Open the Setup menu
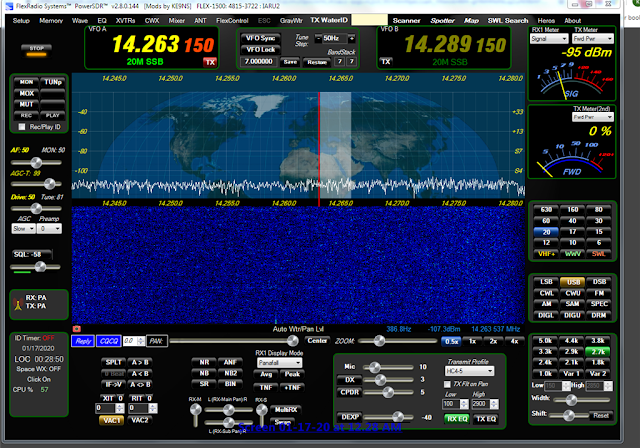Screen dimensions: 640x448 click(x=21, y=20)
